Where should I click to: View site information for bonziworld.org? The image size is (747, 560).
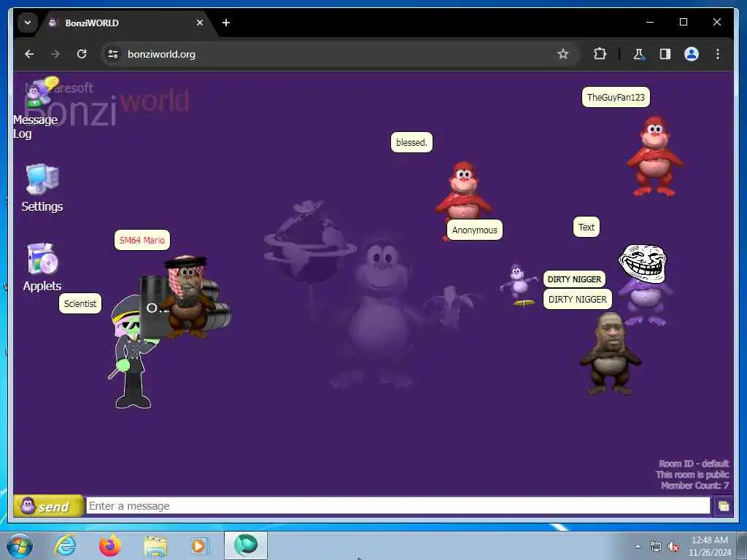click(113, 54)
